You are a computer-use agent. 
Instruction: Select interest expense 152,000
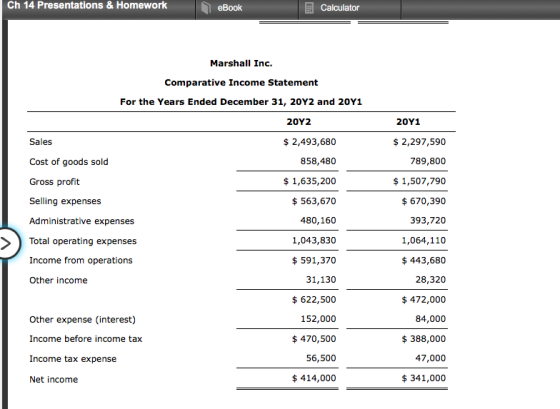tap(318, 319)
